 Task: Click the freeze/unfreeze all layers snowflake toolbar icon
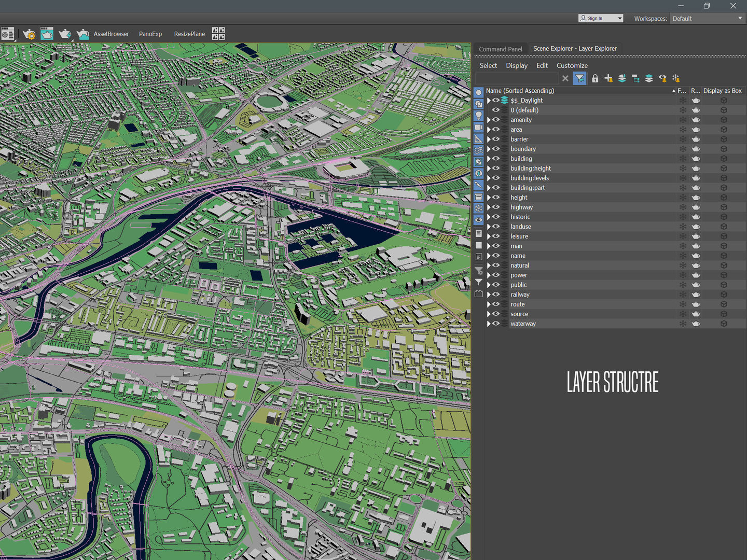[676, 78]
